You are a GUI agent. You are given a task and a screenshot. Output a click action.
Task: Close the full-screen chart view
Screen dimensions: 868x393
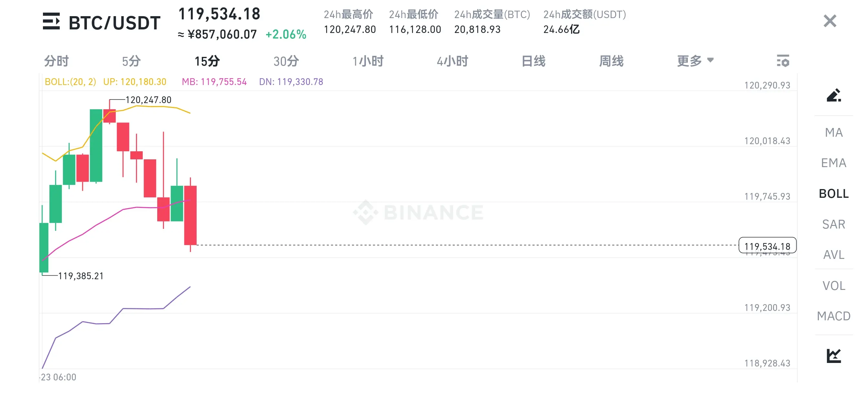tap(830, 21)
